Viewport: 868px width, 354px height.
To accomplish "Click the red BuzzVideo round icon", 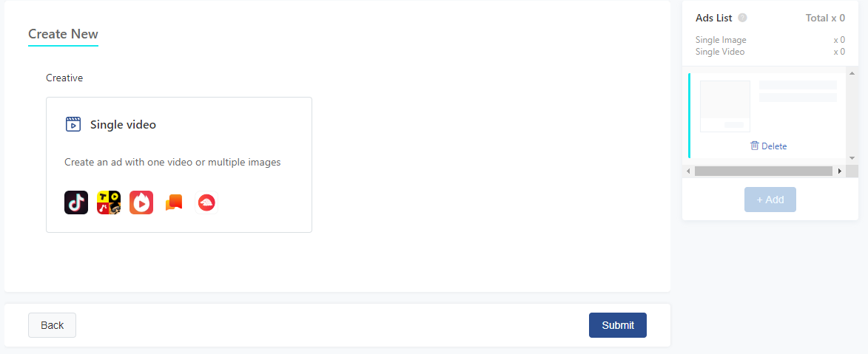I will tap(206, 202).
